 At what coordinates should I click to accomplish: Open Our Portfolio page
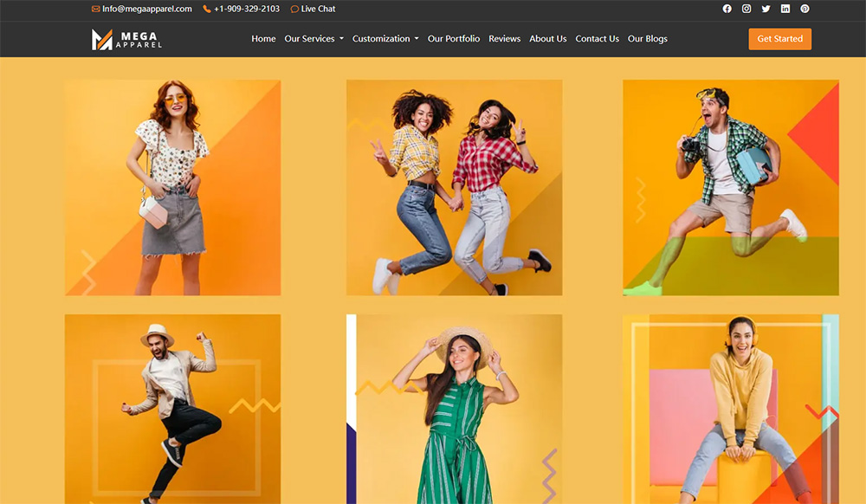(453, 39)
